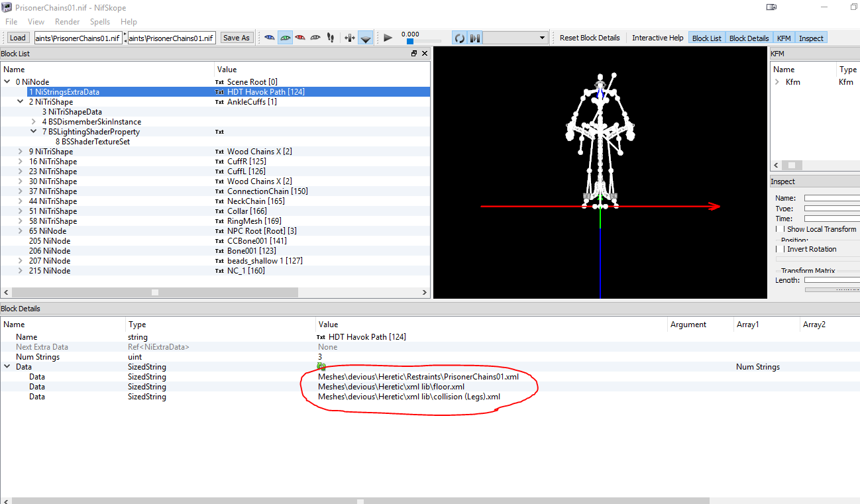Select the floor.xml Data row
860x504 pixels.
(429, 387)
